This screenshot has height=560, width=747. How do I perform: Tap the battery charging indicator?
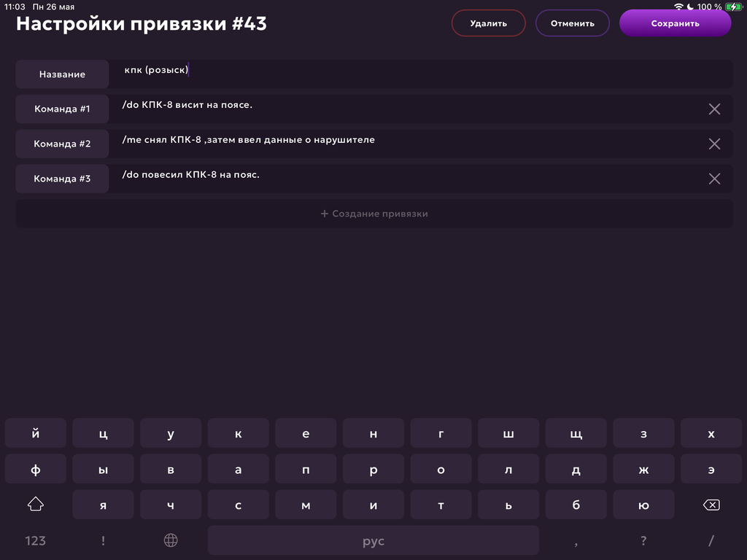point(733,7)
